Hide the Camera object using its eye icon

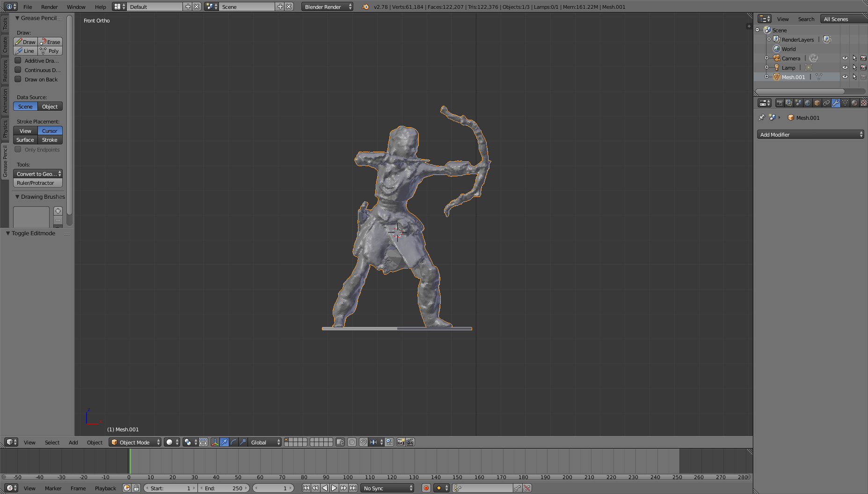coord(845,58)
